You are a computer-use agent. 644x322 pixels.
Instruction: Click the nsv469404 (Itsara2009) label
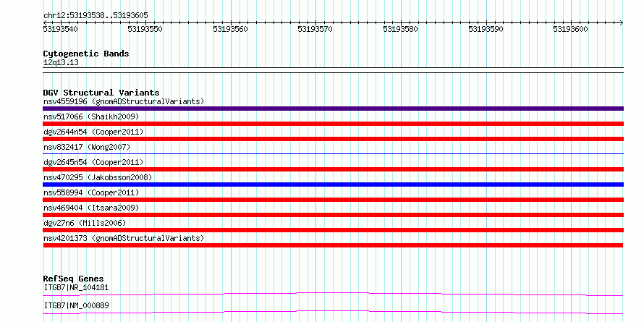point(91,208)
